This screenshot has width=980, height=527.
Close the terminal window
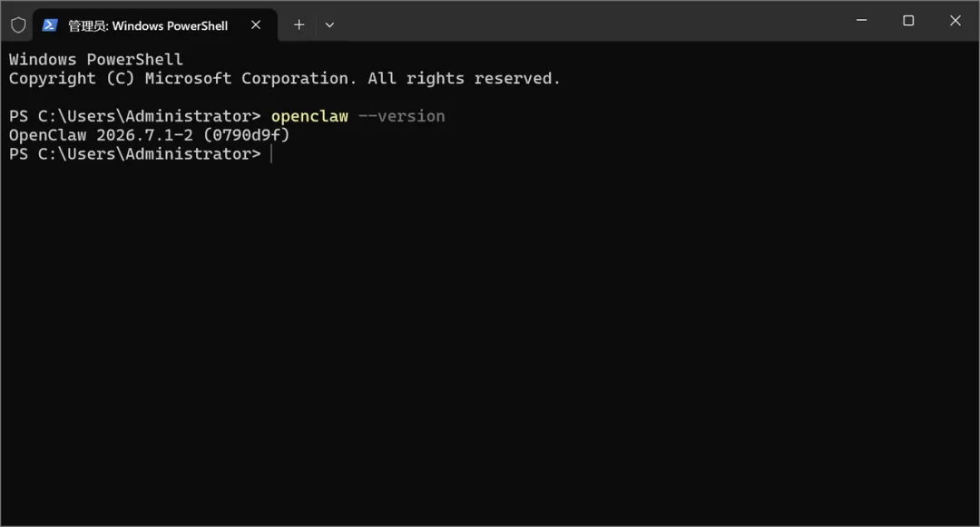[x=955, y=21]
